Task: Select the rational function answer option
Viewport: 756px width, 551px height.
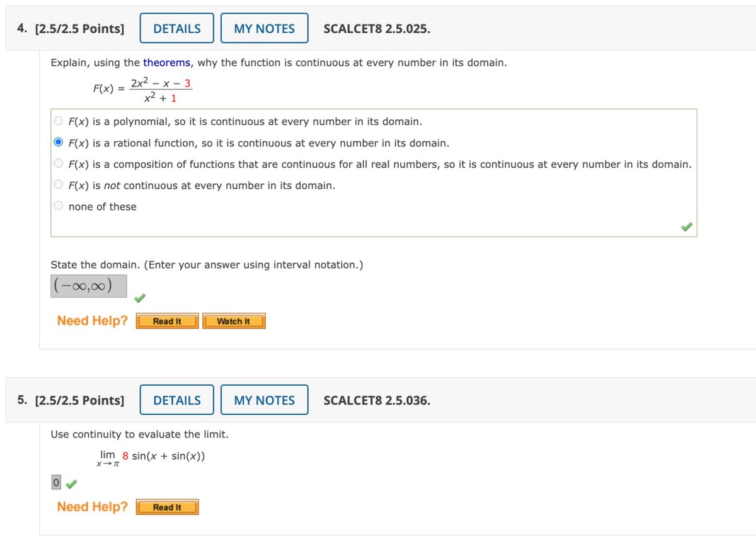Action: (58, 142)
